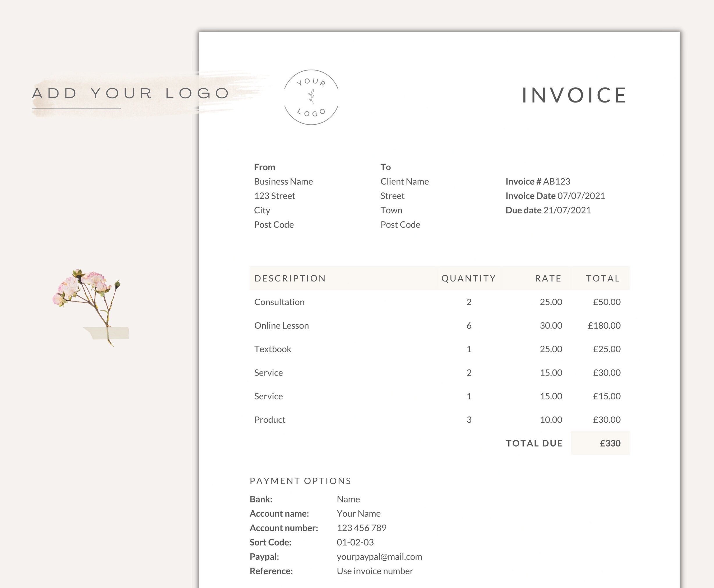This screenshot has height=588, width=714.
Task: Click the circular YOUR LOGO emblem
Action: (311, 97)
